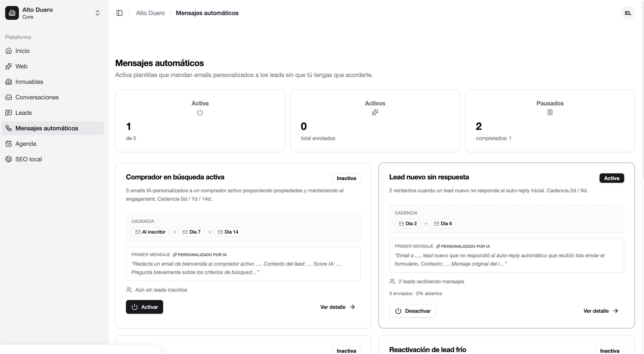Image resolution: width=644 pixels, height=354 pixels.
Task: Click the 'Día 14' cadence chip
Action: (x=228, y=232)
